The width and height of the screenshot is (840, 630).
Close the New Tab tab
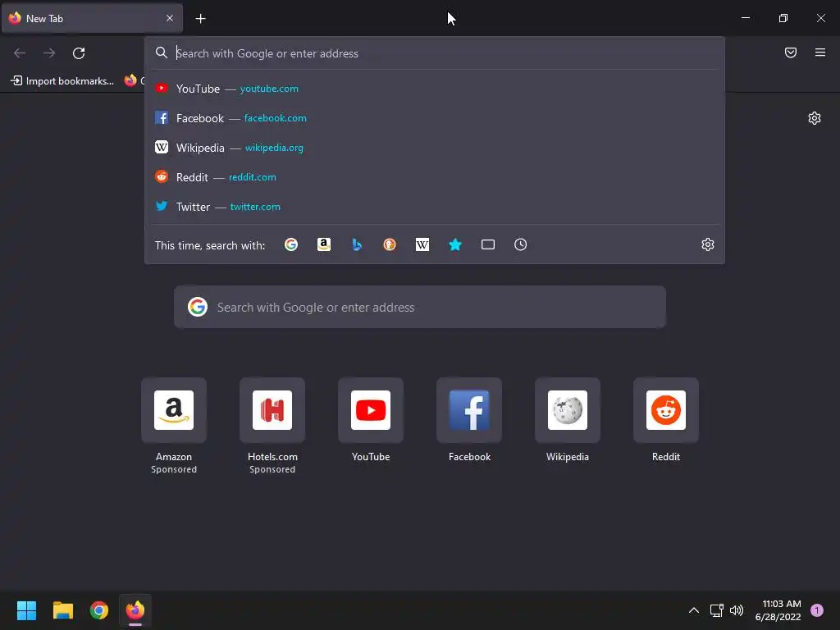(x=170, y=18)
